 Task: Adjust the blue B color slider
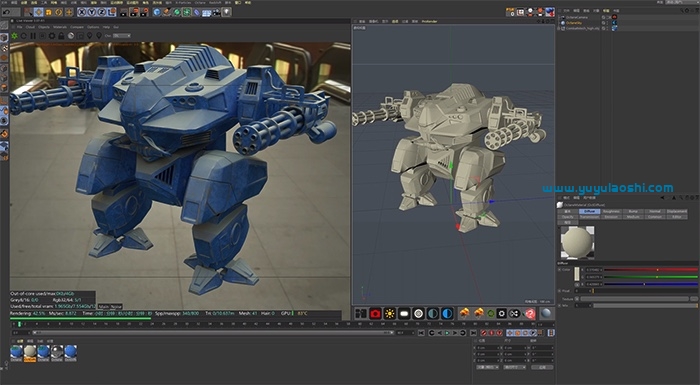(x=651, y=284)
